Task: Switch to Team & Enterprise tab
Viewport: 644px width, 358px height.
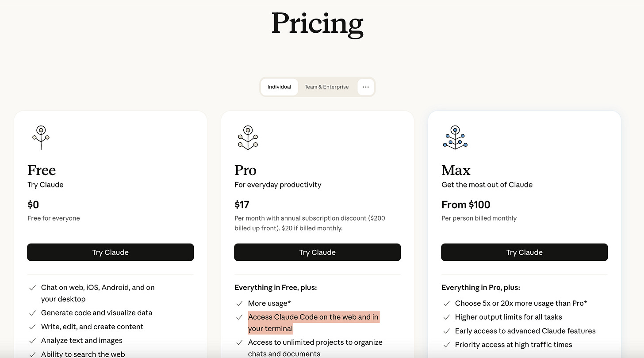Action: click(x=326, y=87)
